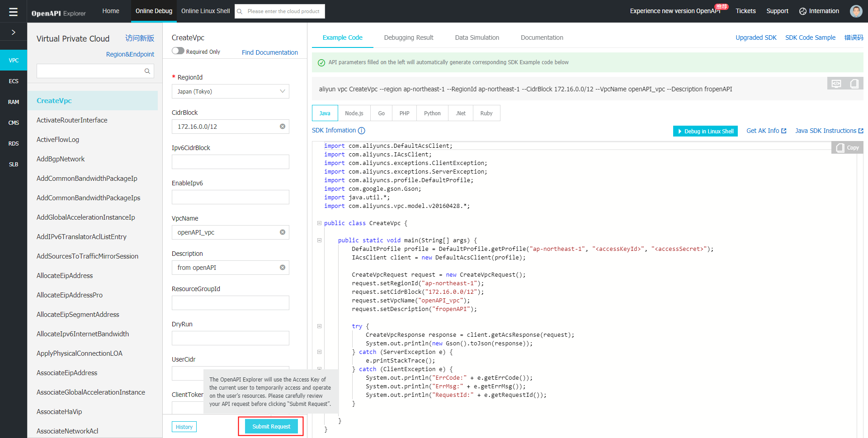Open the Data Simulation tab
868x438 pixels.
pos(477,38)
